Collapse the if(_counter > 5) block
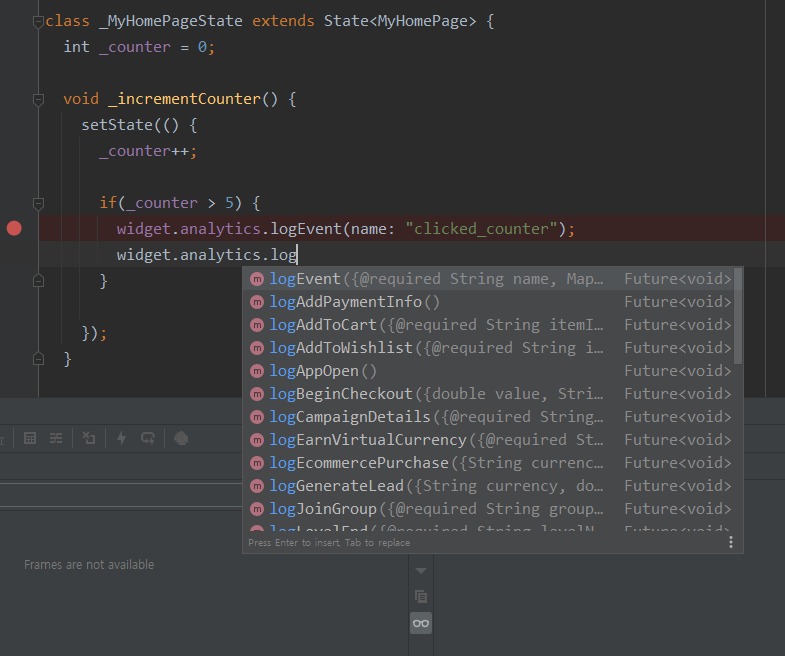 (38, 203)
